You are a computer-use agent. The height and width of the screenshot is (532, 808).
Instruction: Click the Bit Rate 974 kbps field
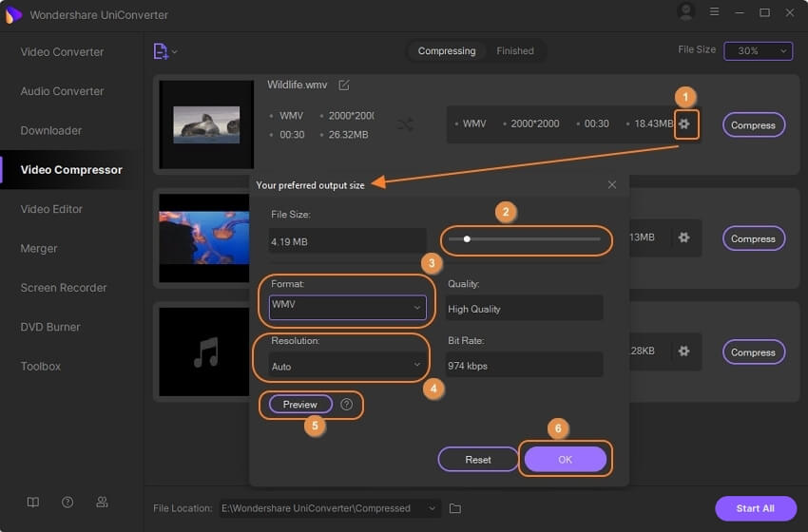coord(524,365)
